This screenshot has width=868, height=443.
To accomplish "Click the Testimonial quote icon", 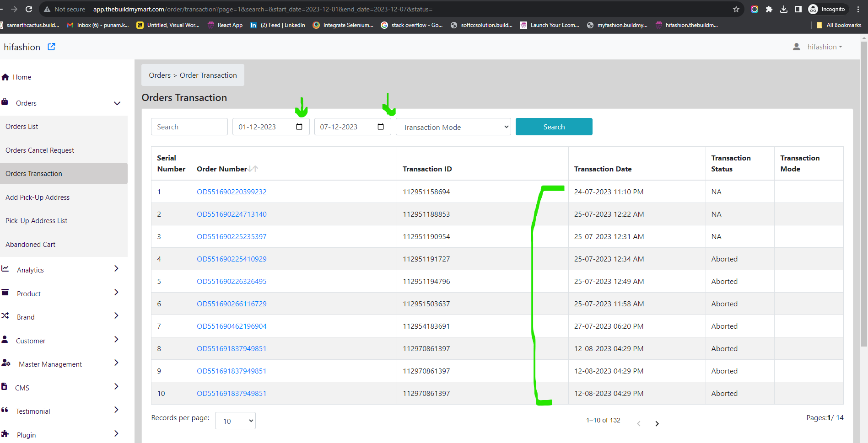I will coord(5,410).
